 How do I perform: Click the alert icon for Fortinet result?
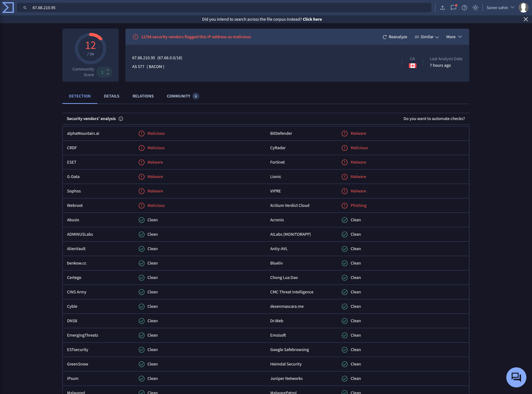tap(345, 162)
